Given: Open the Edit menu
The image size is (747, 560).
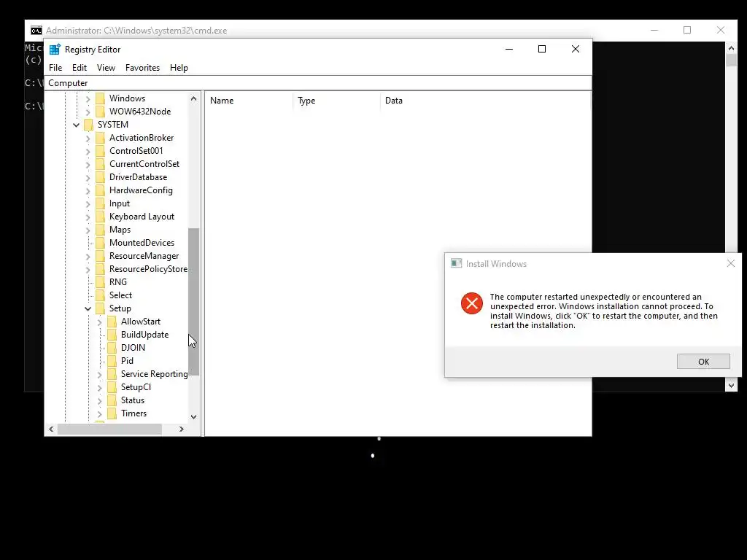Looking at the screenshot, I should click(79, 68).
